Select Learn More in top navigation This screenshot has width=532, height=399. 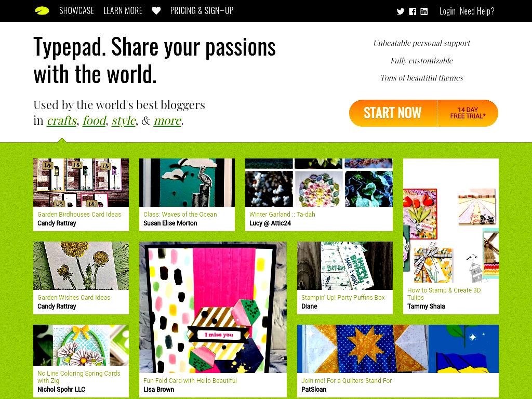(123, 11)
